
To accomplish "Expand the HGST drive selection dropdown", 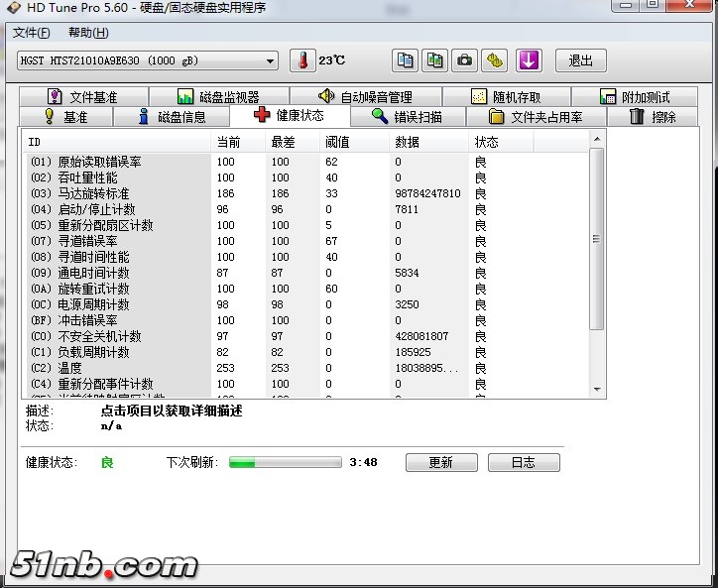I will (271, 60).
